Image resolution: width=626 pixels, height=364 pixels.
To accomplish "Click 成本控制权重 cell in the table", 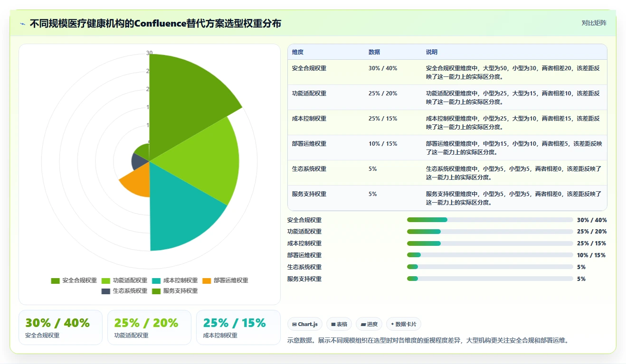I will [x=309, y=119].
